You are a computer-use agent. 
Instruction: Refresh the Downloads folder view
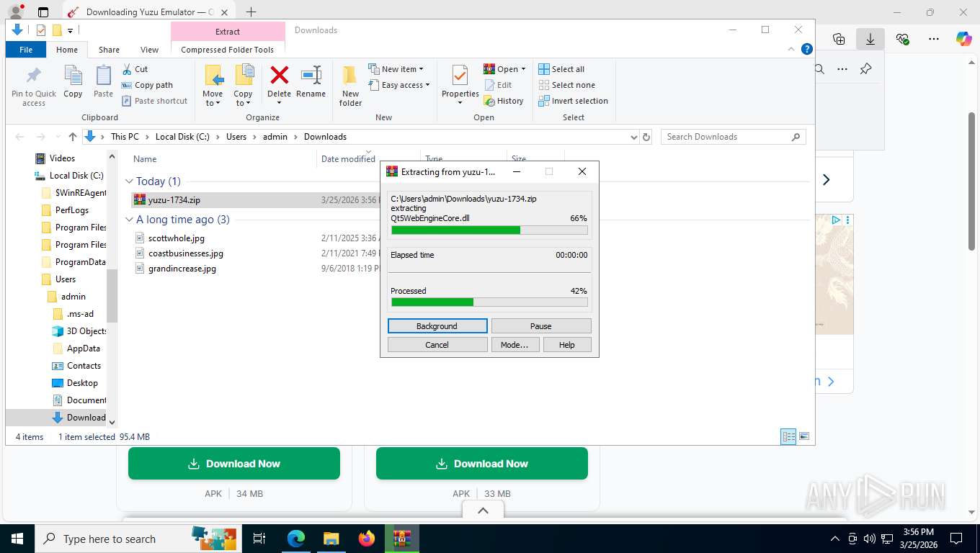click(x=646, y=137)
